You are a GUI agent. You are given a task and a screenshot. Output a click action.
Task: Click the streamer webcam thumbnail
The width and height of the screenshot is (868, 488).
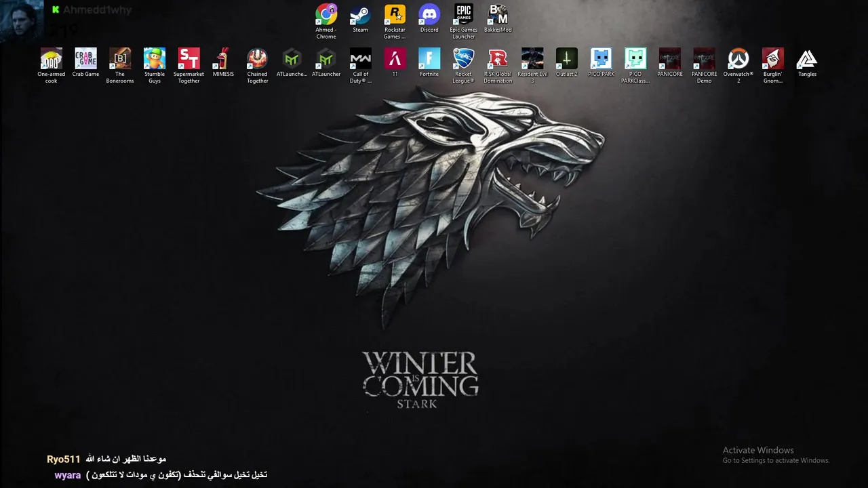coord(22,20)
